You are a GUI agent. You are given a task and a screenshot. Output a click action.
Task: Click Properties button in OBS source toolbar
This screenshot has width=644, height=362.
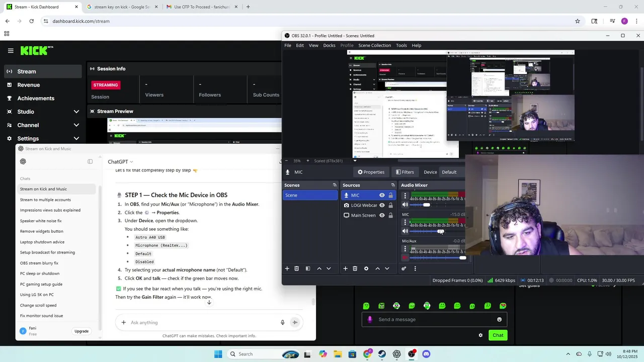tap(371, 172)
